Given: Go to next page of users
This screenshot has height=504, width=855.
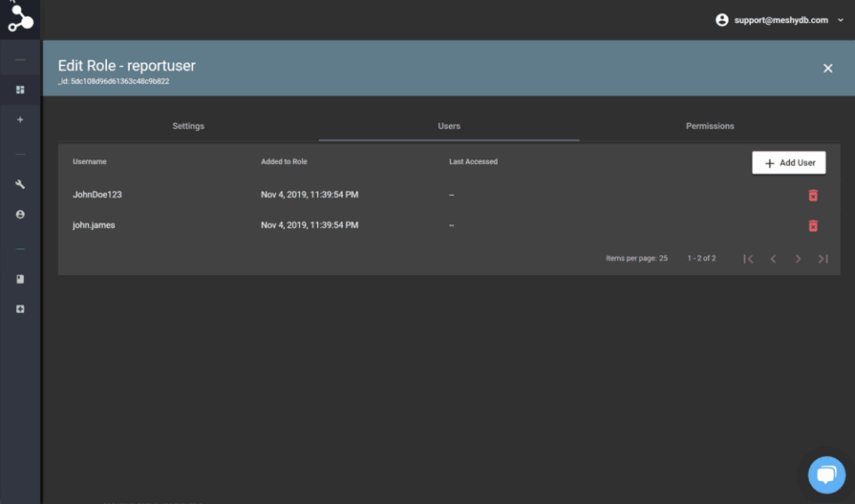Looking at the screenshot, I should [798, 258].
